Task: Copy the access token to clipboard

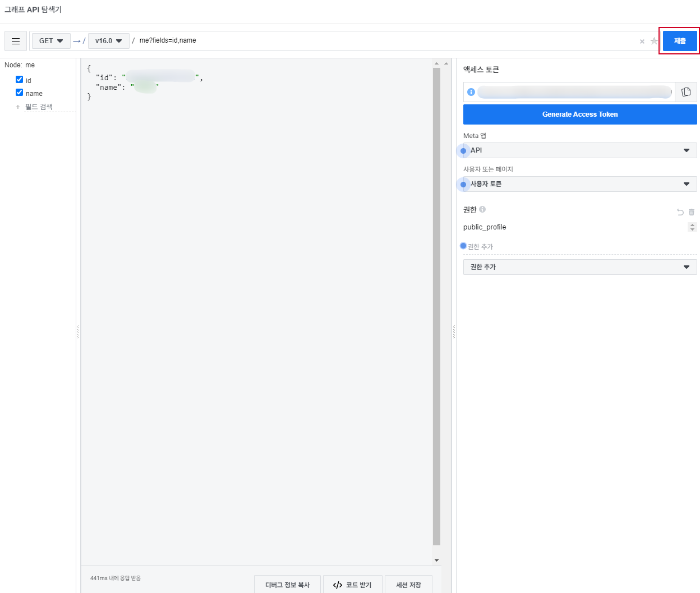Action: 686,92
